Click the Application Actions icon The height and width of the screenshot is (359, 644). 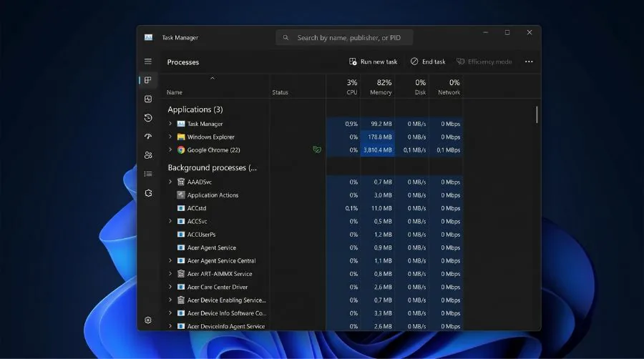pos(181,195)
